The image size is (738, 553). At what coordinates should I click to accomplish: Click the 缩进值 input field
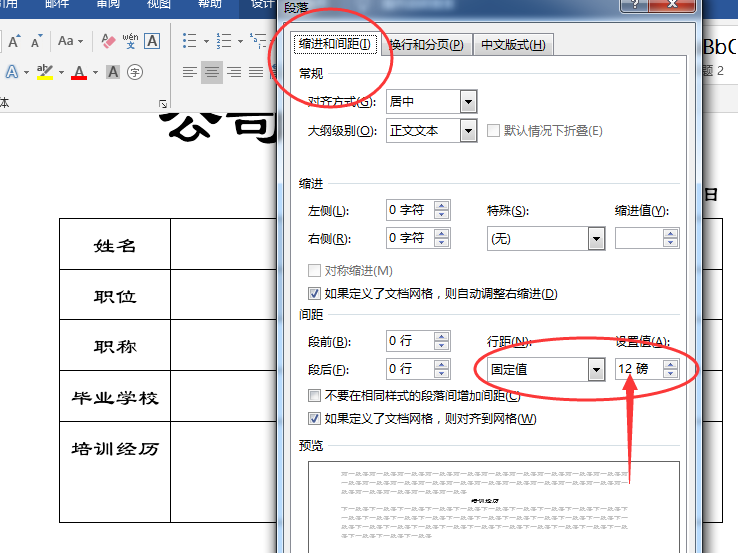pos(639,239)
